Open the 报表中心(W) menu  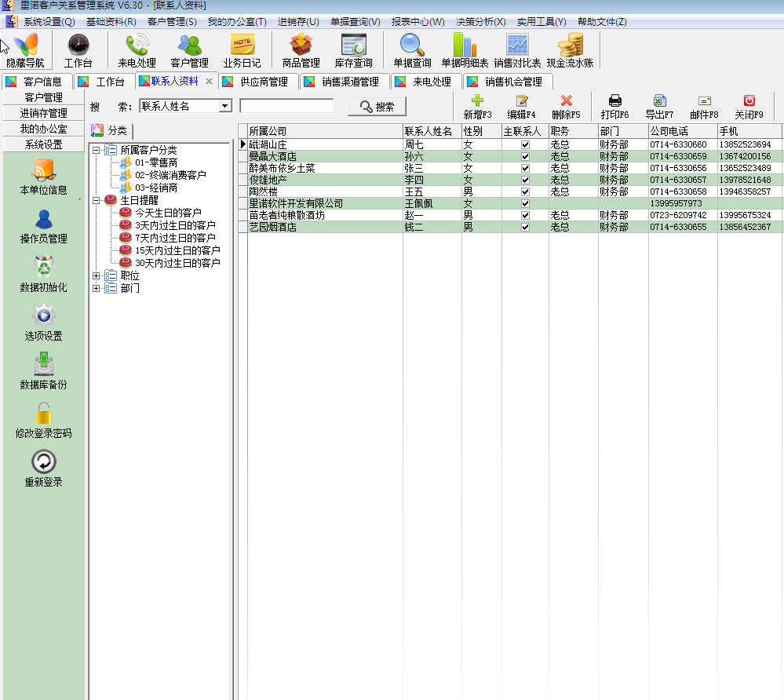[x=418, y=22]
